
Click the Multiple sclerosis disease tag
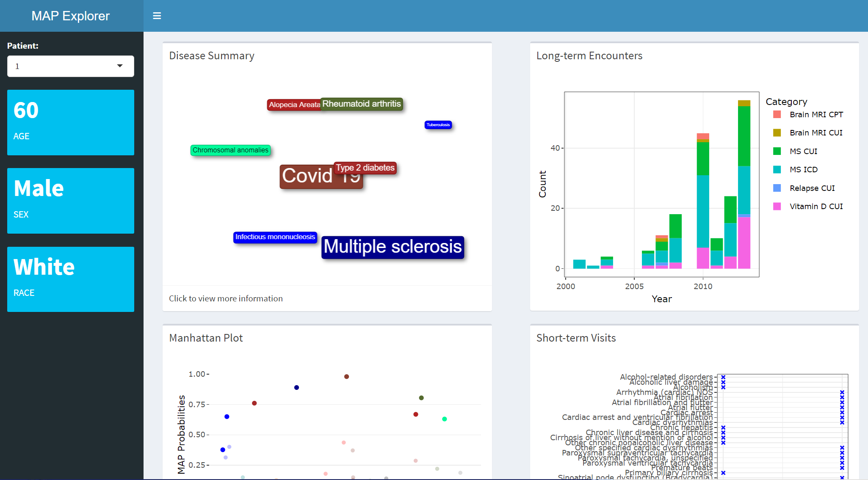click(x=393, y=247)
